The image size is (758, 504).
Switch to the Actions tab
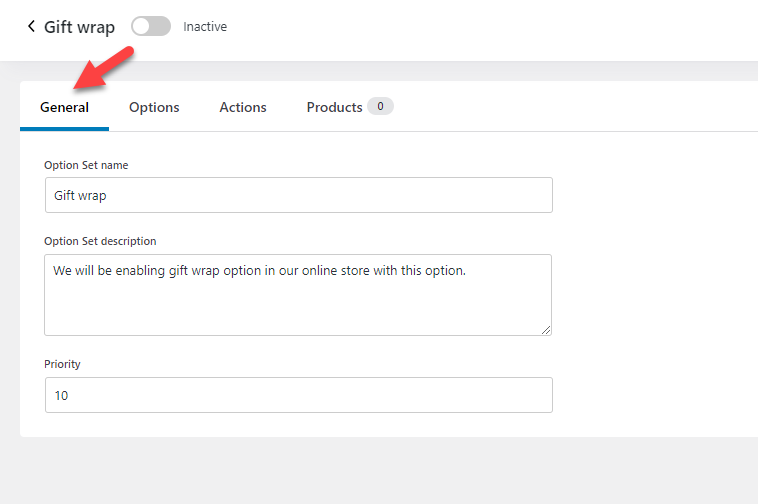[x=243, y=107]
